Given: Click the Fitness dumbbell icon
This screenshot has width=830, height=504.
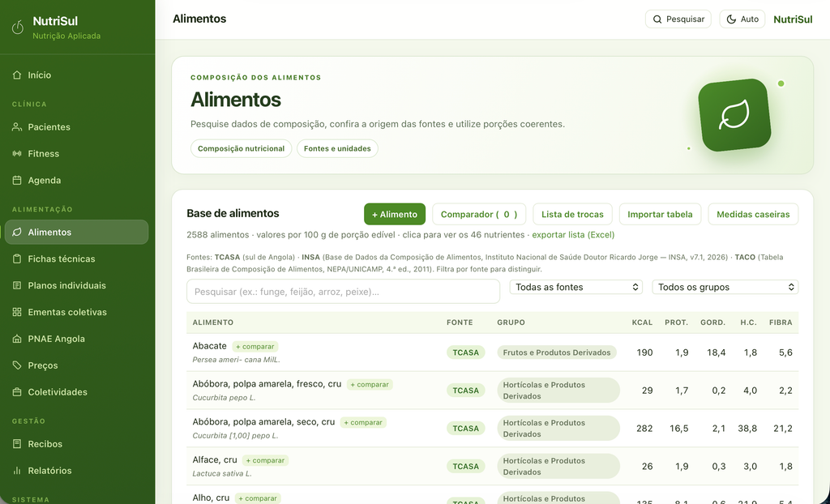Looking at the screenshot, I should pyautogui.click(x=17, y=153).
